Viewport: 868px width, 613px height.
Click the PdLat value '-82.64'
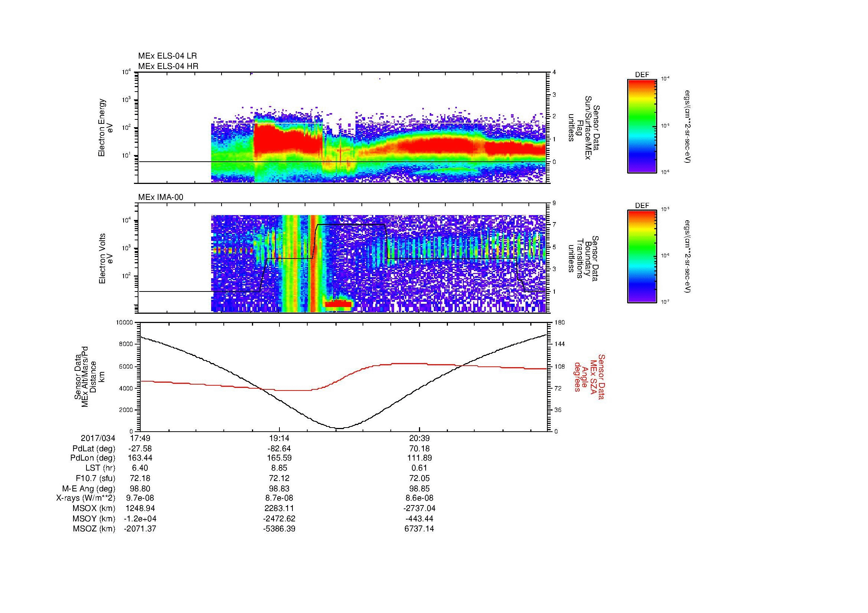click(279, 449)
